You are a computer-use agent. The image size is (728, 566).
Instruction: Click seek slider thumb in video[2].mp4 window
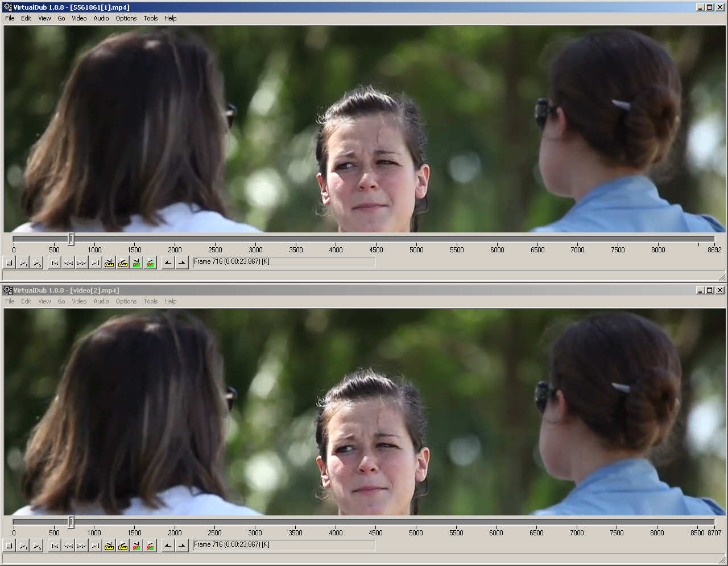[71, 522]
